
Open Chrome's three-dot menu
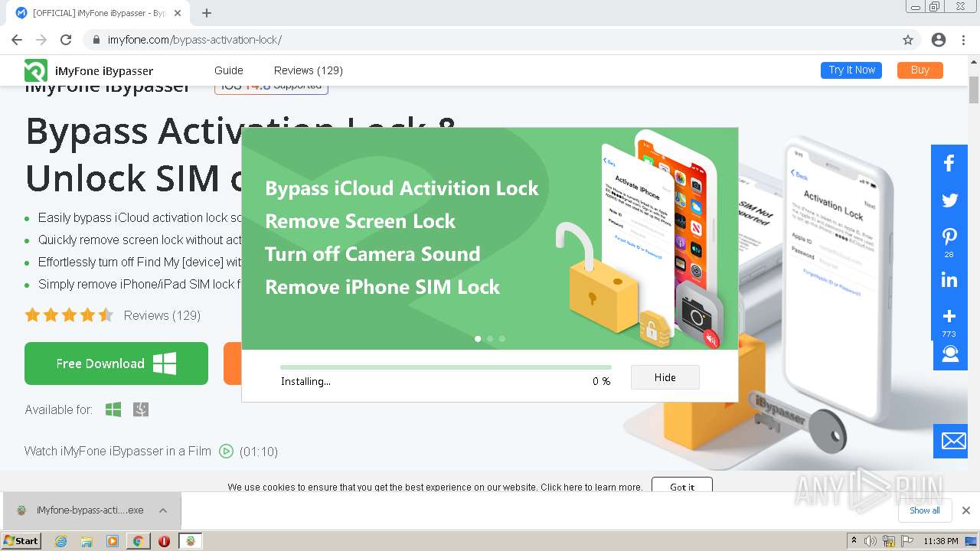[x=963, y=40]
